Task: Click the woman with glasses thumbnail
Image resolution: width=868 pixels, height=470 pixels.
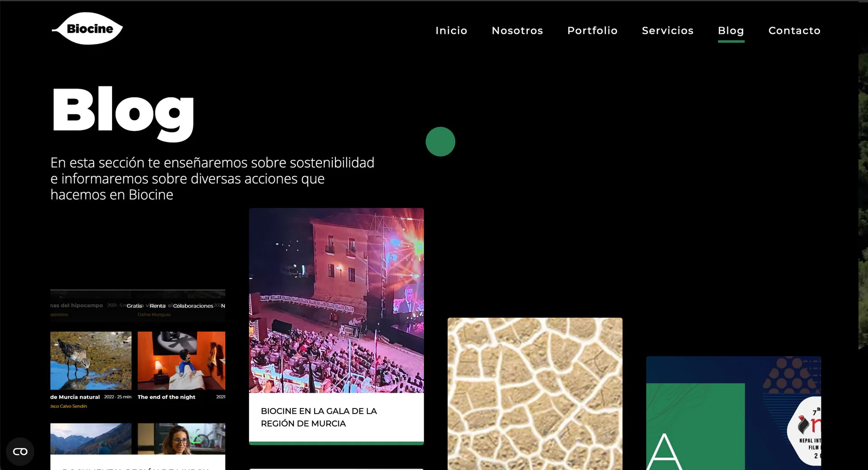Action: (x=181, y=439)
